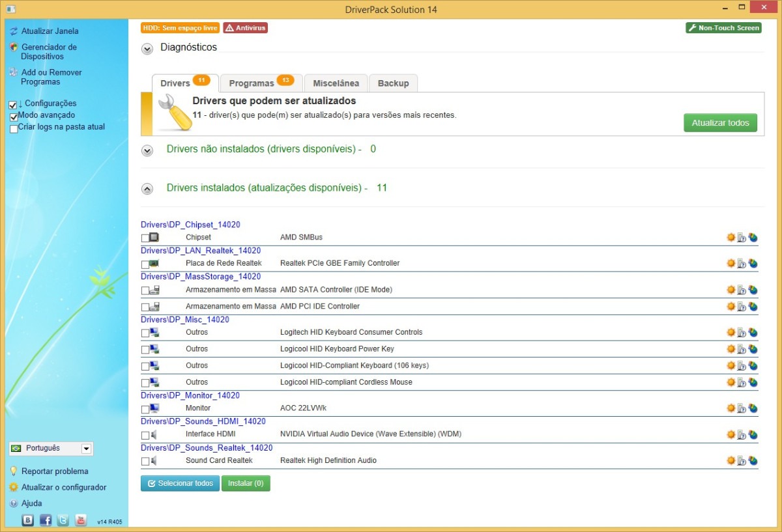
Task: Expand Drivers não instalados section
Action: click(x=147, y=150)
